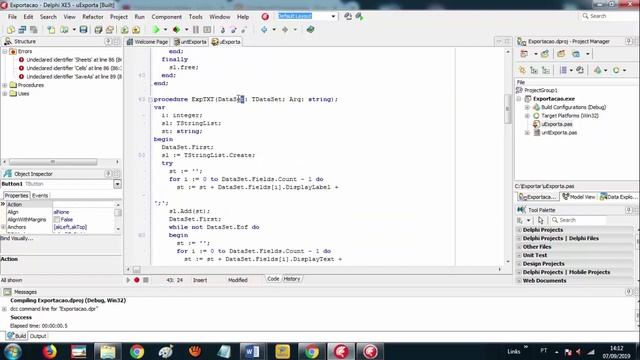The image size is (640, 360).
Task: Open the Object Inspector component dropdown
Action: (x=117, y=184)
